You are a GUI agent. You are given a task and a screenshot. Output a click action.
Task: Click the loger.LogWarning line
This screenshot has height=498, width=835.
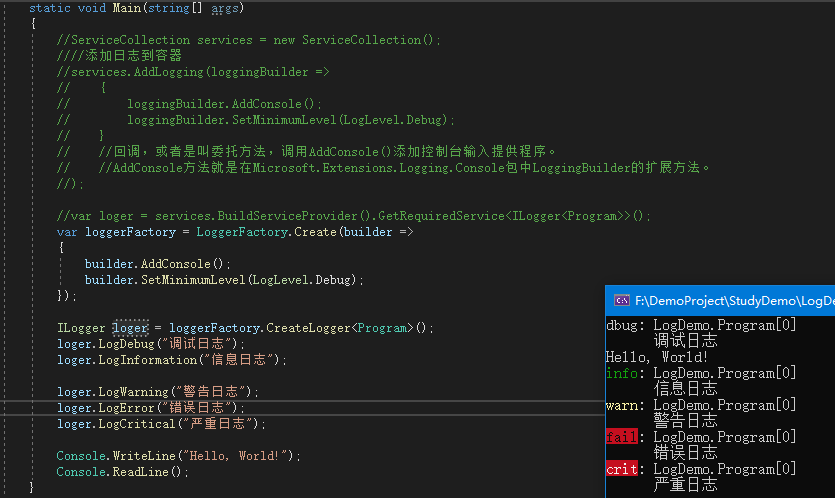157,392
